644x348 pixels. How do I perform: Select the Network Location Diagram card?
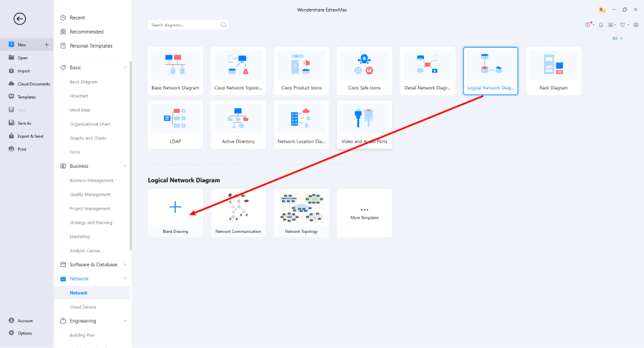click(301, 124)
